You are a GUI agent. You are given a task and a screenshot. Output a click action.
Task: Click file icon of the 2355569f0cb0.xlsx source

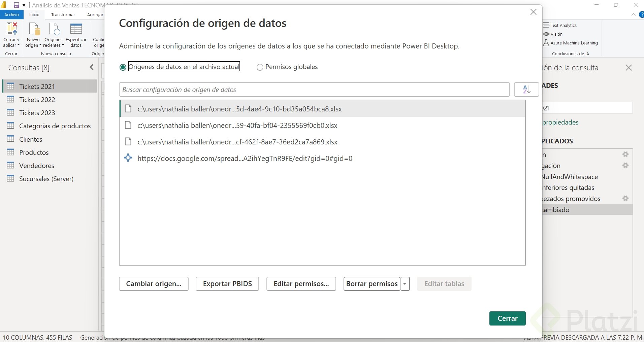pyautogui.click(x=128, y=125)
